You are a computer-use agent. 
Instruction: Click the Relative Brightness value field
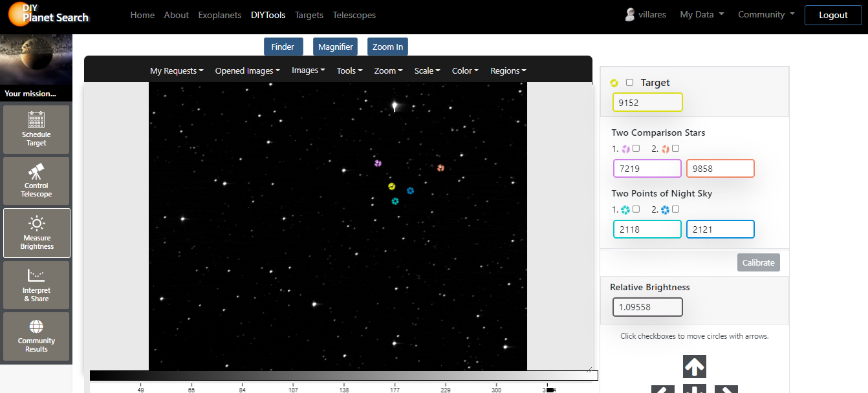pos(647,307)
